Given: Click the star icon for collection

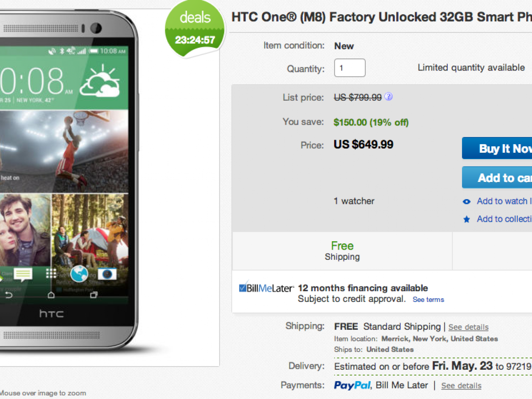Looking at the screenshot, I should pyautogui.click(x=466, y=219).
